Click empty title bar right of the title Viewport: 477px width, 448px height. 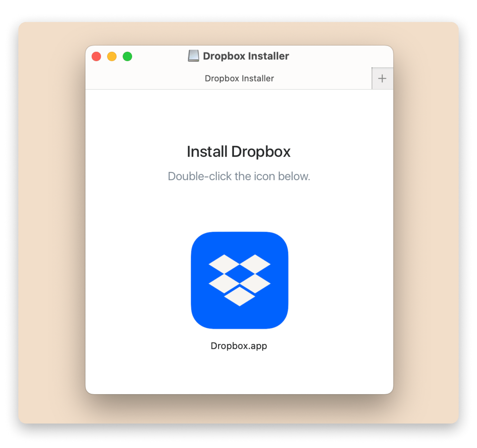(339, 56)
